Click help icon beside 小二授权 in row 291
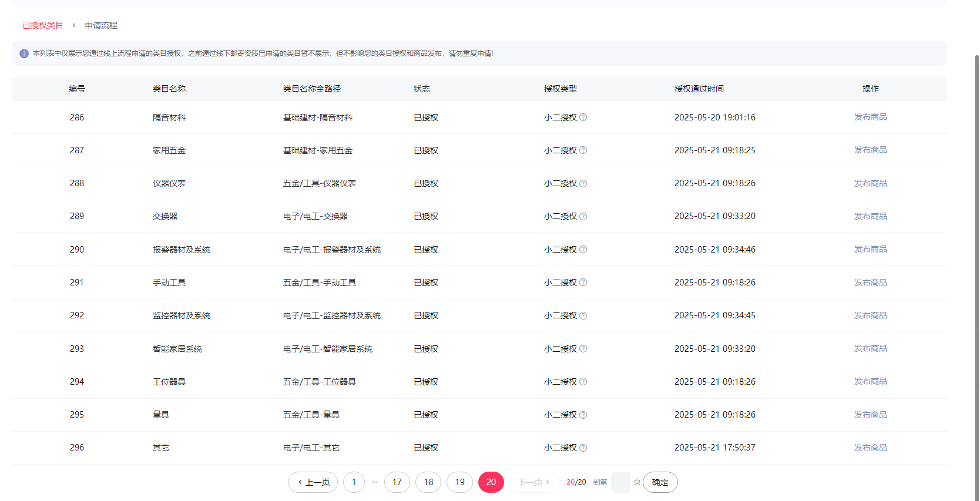Viewport: 980px width, 501px height. click(583, 283)
